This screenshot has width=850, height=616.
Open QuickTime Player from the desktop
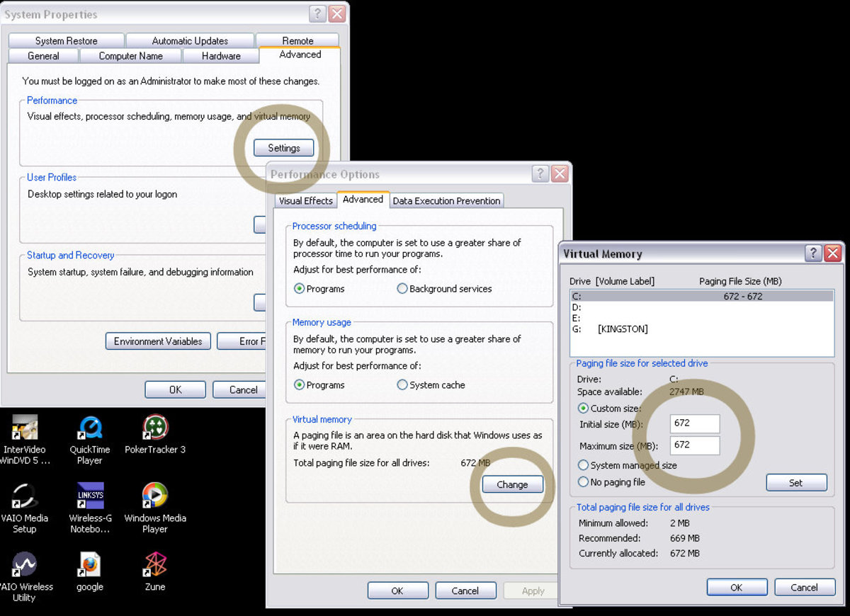pyautogui.click(x=89, y=435)
